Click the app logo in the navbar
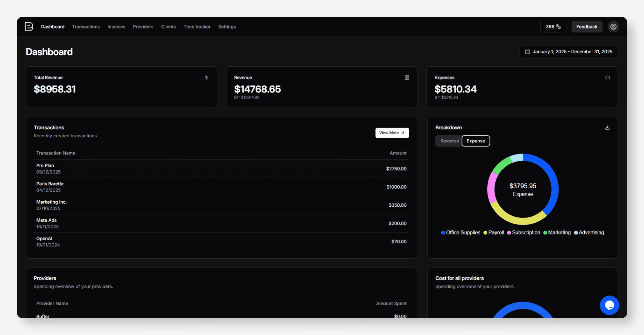The width and height of the screenshot is (644, 335). pos(29,26)
